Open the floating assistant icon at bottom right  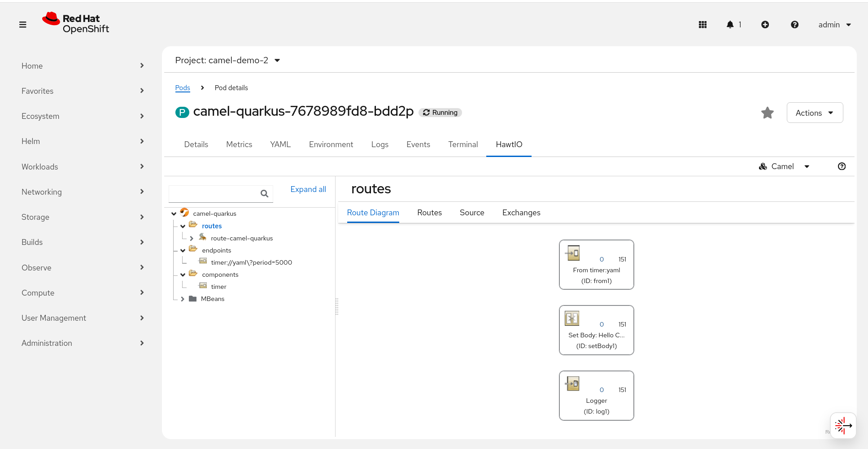(843, 425)
